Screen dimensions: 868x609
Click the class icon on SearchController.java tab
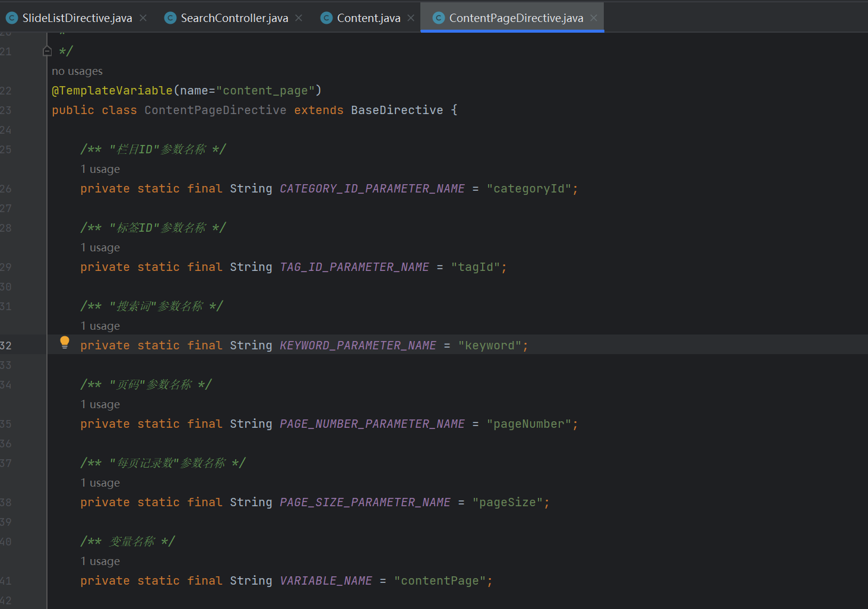click(x=170, y=18)
